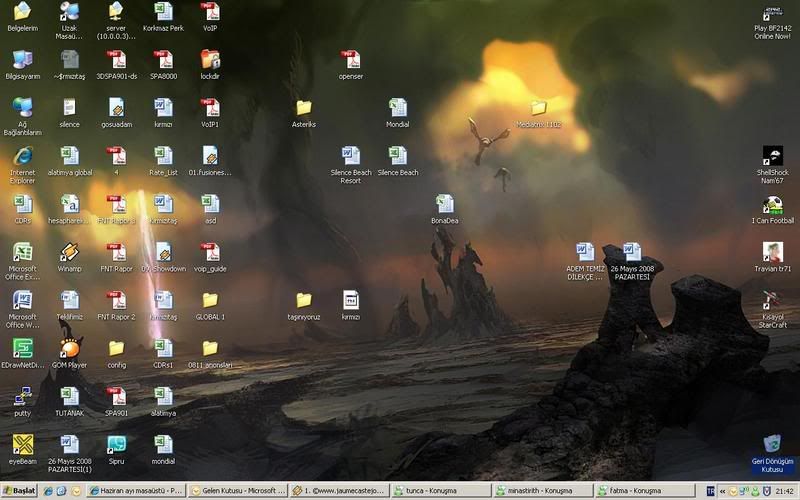800x500 pixels.
Task: Open the Winamp desktop shortcut
Action: (69, 252)
